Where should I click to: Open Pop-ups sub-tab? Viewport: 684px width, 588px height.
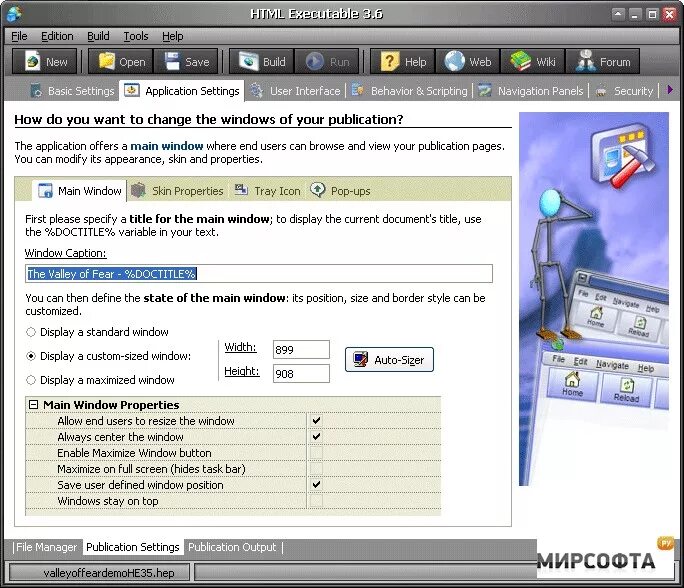[340, 191]
